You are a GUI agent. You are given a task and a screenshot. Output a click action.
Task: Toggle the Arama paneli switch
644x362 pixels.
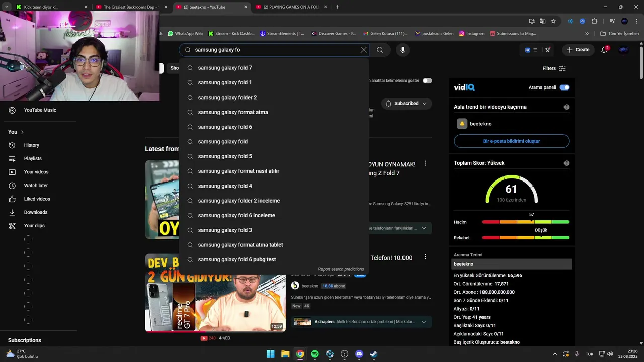(565, 87)
